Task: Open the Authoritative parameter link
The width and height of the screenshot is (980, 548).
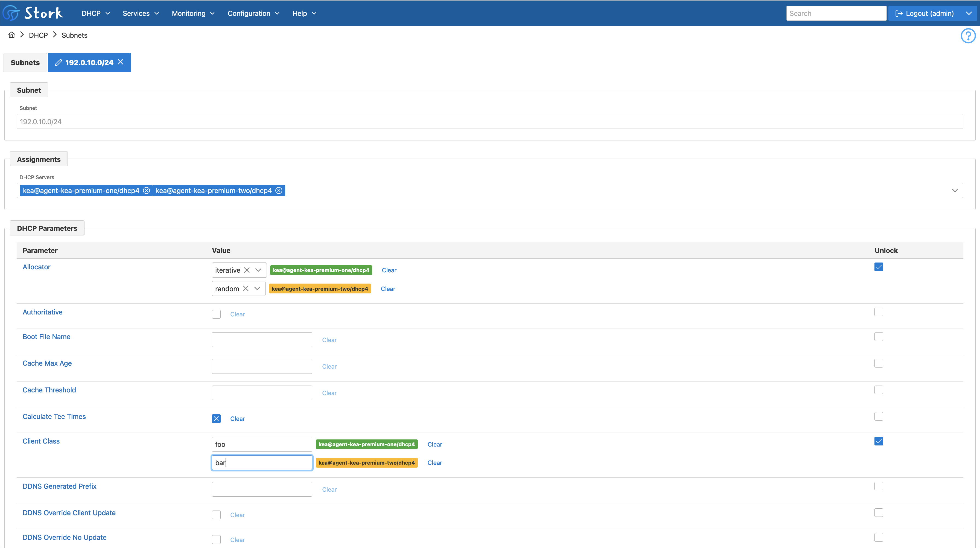Action: pyautogui.click(x=43, y=312)
